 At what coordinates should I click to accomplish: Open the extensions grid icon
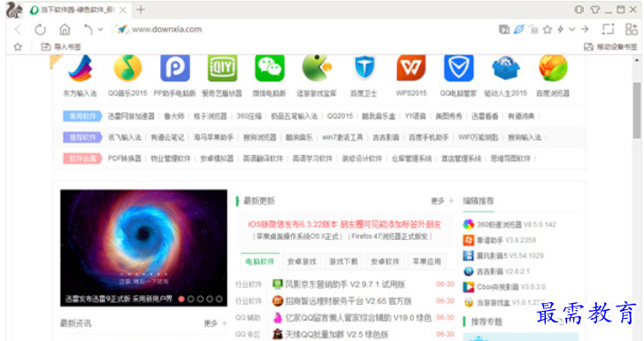point(631,29)
